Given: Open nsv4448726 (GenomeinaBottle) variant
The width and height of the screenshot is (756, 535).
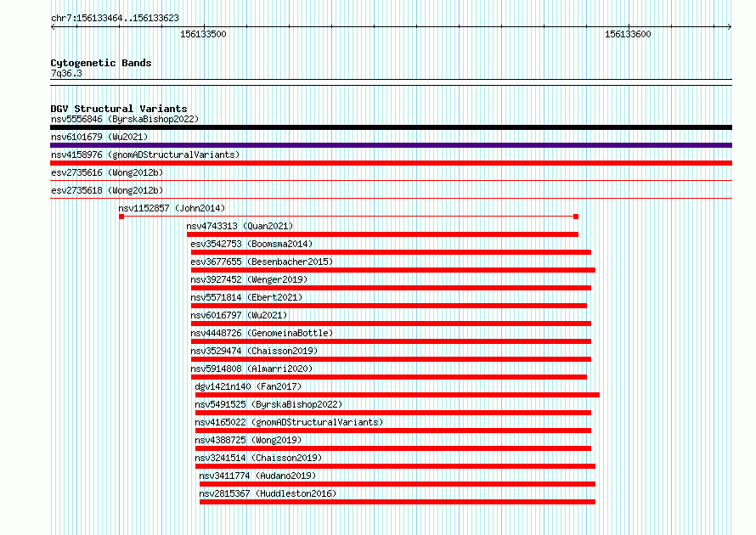Looking at the screenshot, I should [x=262, y=333].
